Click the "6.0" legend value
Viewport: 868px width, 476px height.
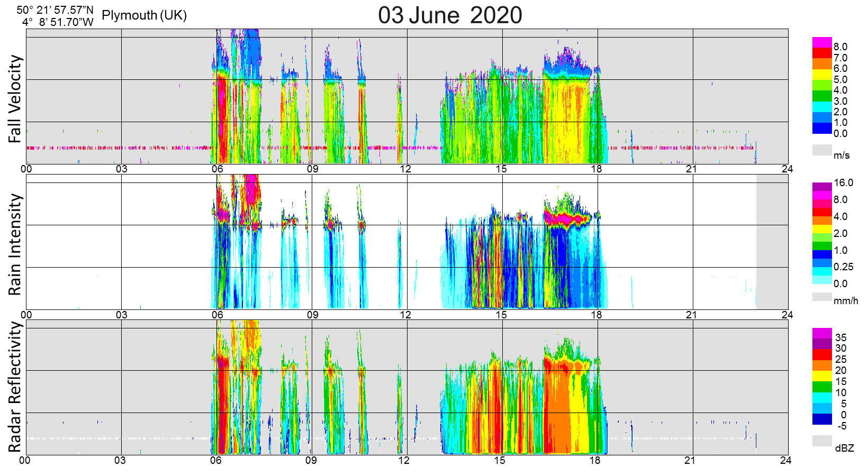click(840, 68)
